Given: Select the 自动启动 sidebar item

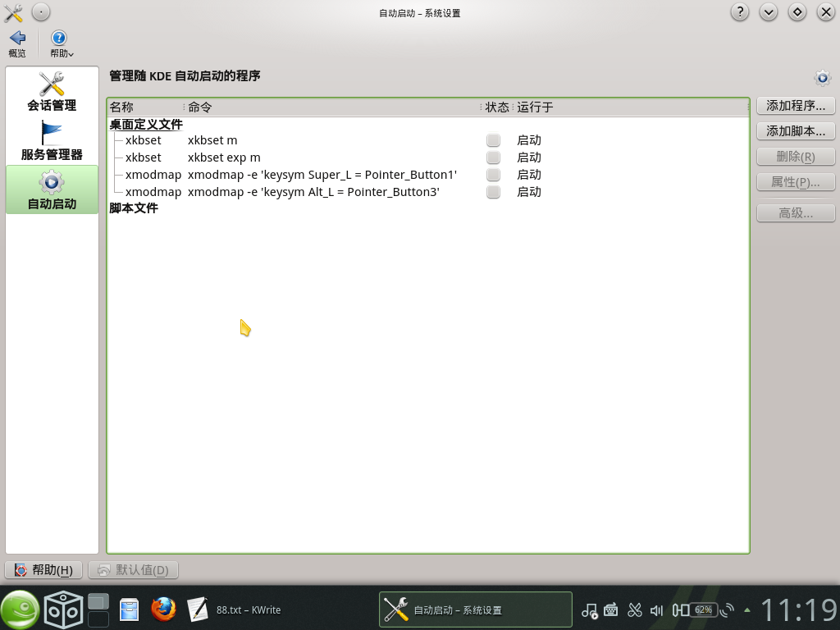Looking at the screenshot, I should (x=52, y=189).
